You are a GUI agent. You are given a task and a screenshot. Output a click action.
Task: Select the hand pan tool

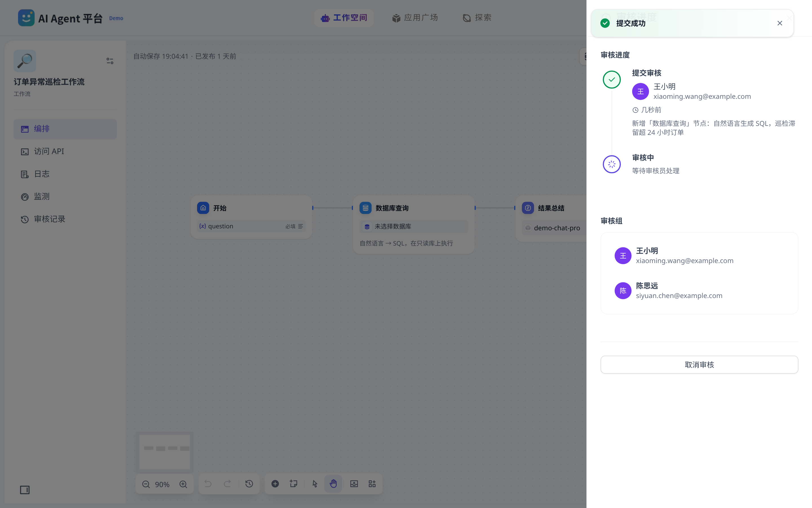tap(333, 484)
